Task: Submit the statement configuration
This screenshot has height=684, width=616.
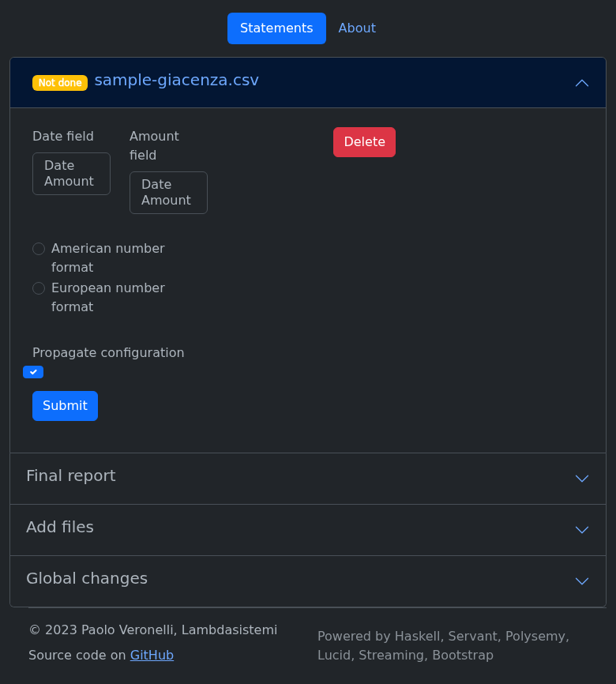Action: [x=65, y=405]
